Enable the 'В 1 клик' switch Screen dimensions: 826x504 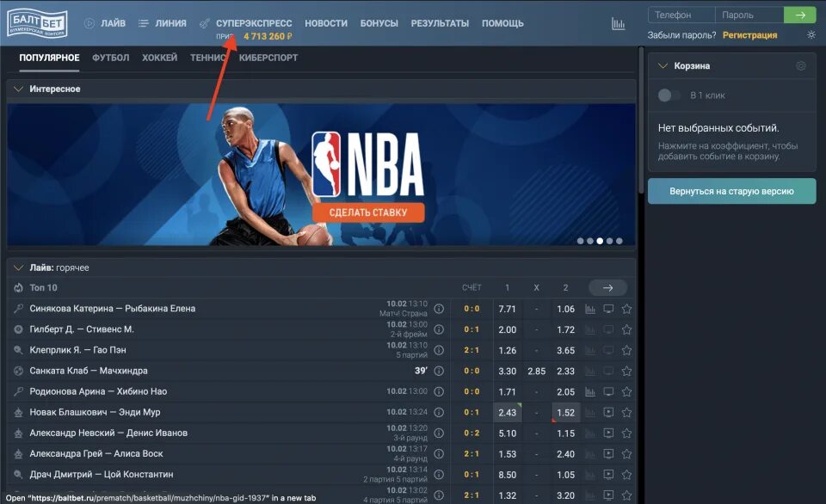tap(669, 95)
